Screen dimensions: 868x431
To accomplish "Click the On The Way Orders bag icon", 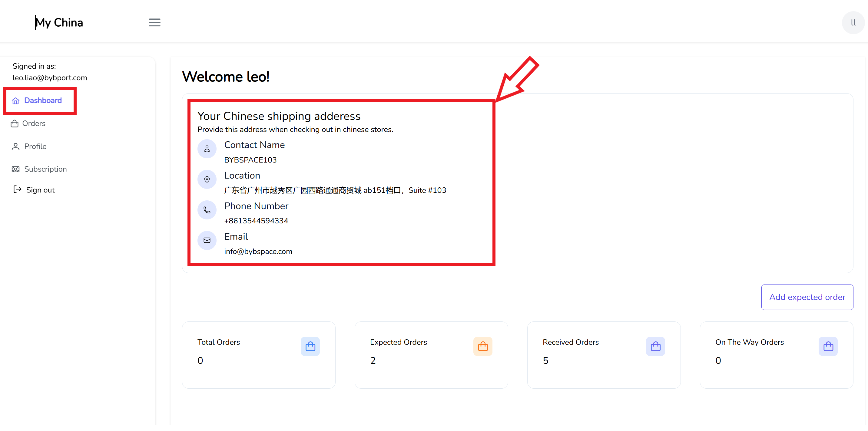I will click(x=828, y=346).
